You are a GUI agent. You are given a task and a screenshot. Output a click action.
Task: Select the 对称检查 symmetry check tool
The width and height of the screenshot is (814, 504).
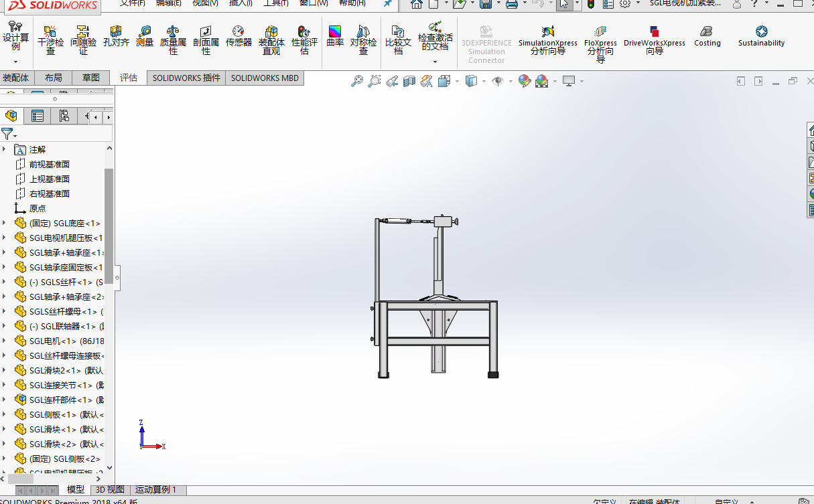coord(363,39)
